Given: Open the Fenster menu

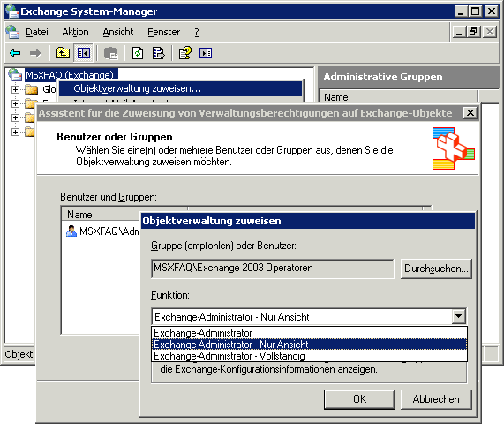Looking at the screenshot, I should (163, 32).
